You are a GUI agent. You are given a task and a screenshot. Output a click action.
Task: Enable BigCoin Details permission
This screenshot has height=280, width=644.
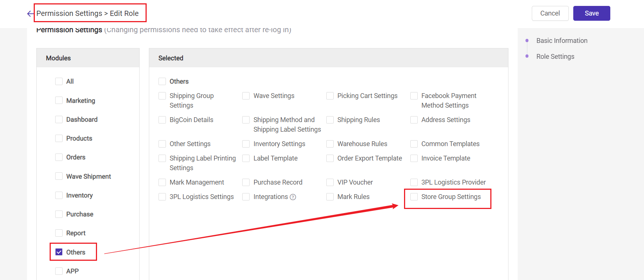(x=162, y=120)
